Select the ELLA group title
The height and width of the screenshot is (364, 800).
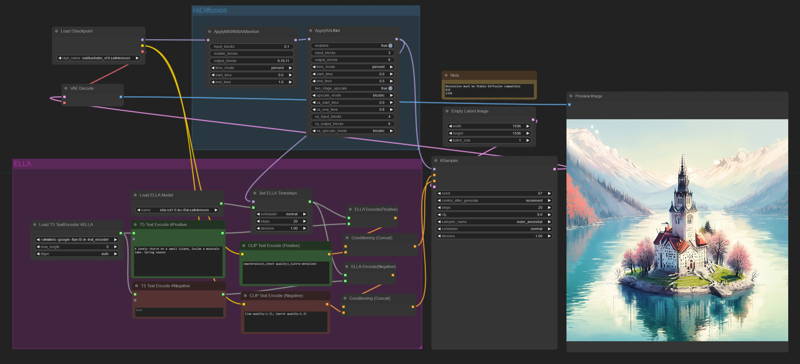tap(22, 164)
